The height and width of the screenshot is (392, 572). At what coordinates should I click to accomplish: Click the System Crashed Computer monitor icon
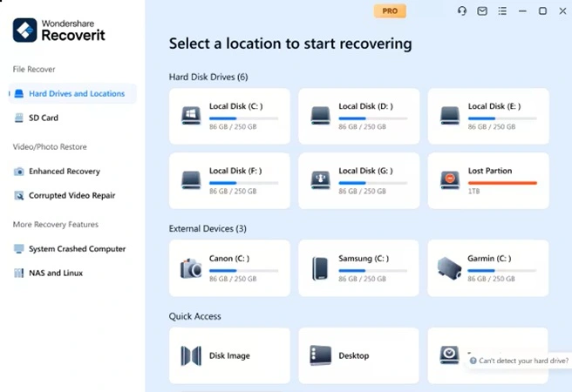[19, 249]
